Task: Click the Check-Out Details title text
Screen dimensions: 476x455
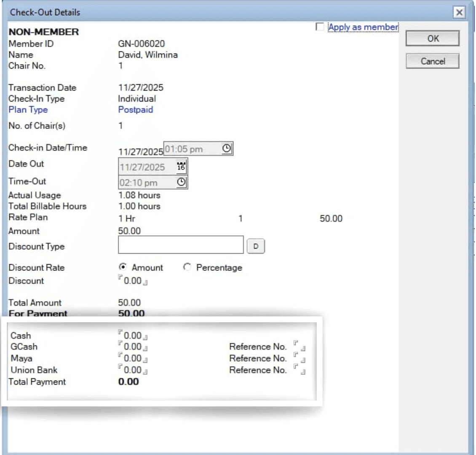Action: pos(45,13)
